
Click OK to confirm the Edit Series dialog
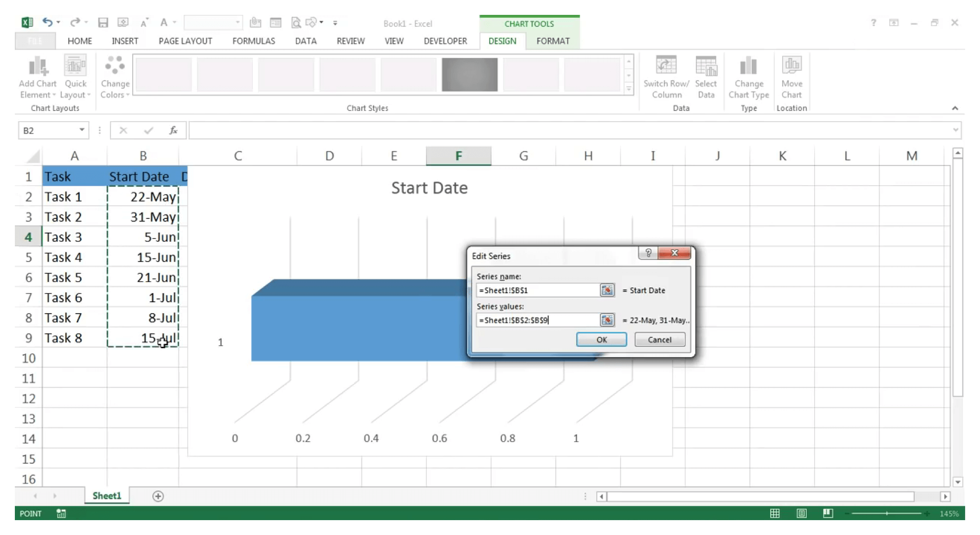(600, 339)
